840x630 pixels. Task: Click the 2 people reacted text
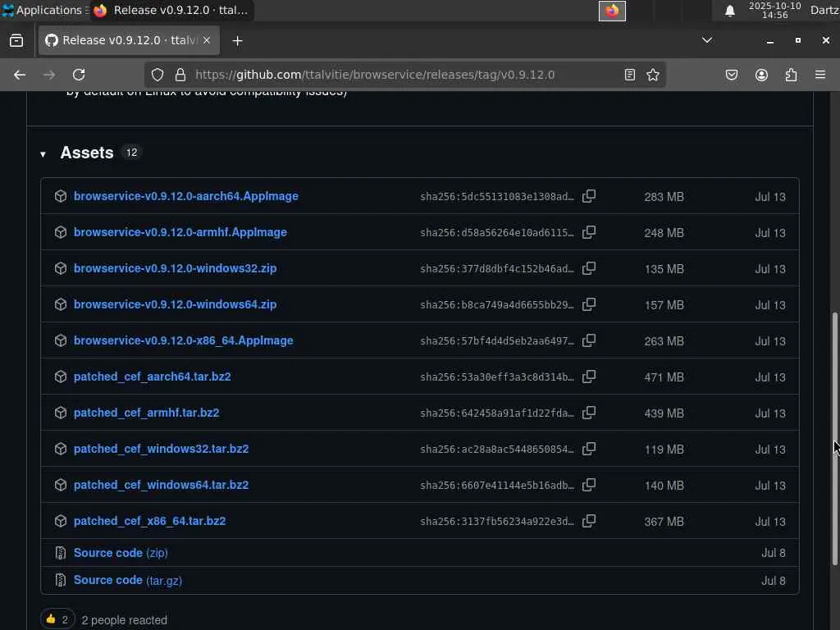click(125, 620)
